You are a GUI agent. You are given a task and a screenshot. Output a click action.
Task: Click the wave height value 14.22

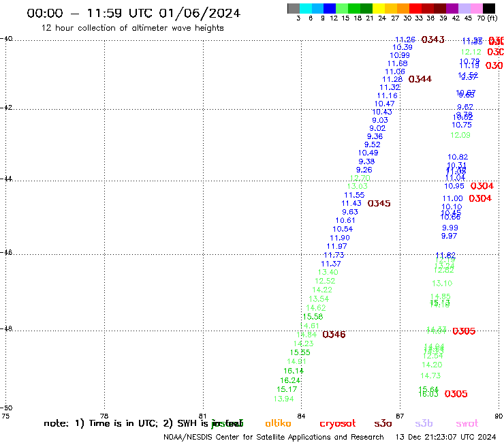pyautogui.click(x=322, y=290)
